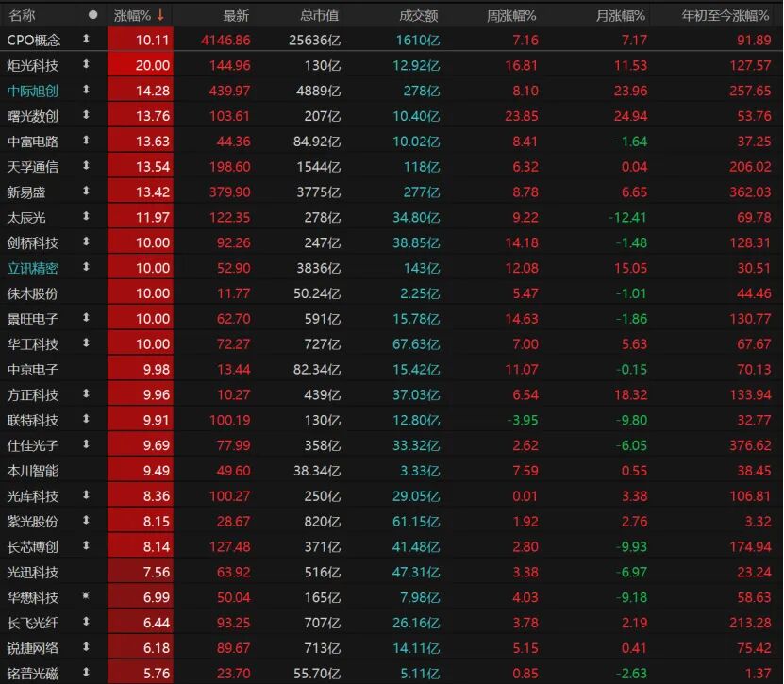Sort the list by 总市值 column
This screenshot has width=784, height=684.
tap(320, 15)
